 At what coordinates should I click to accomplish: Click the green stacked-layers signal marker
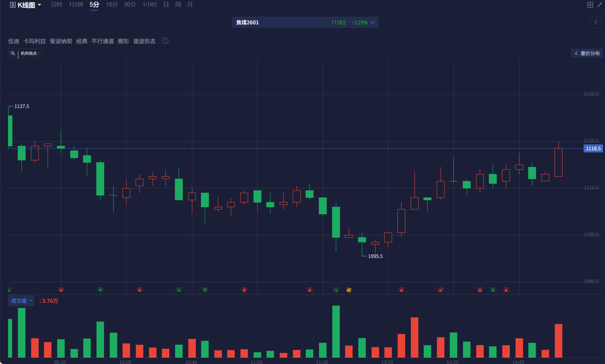(205, 290)
